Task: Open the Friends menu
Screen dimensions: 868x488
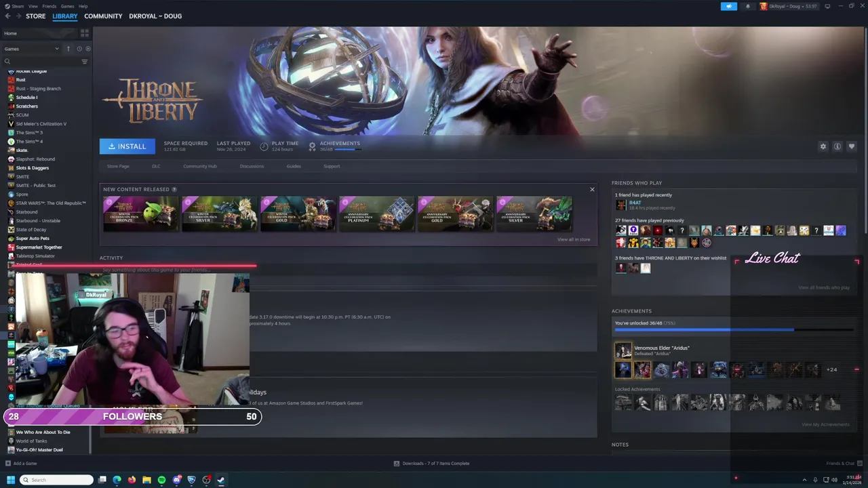Action: (x=50, y=6)
